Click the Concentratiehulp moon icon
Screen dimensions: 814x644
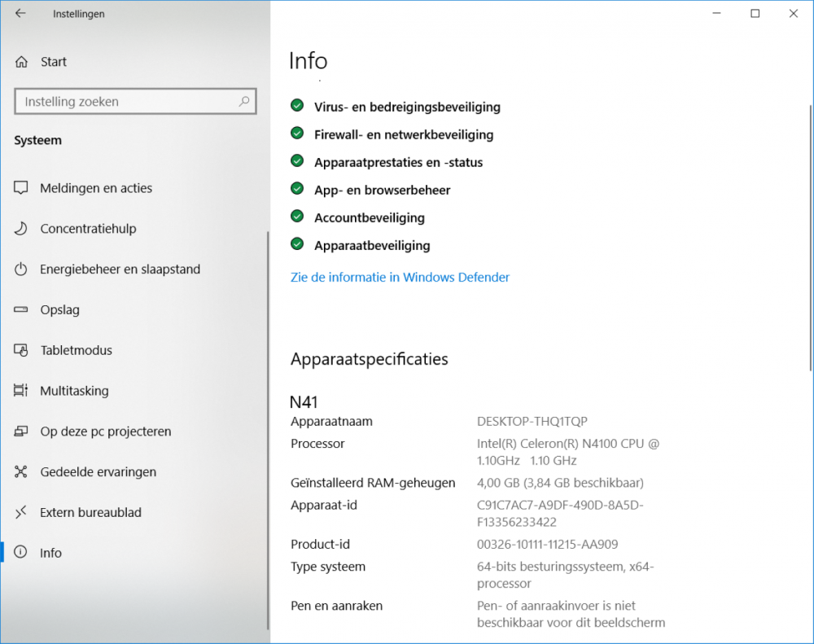[x=22, y=229]
